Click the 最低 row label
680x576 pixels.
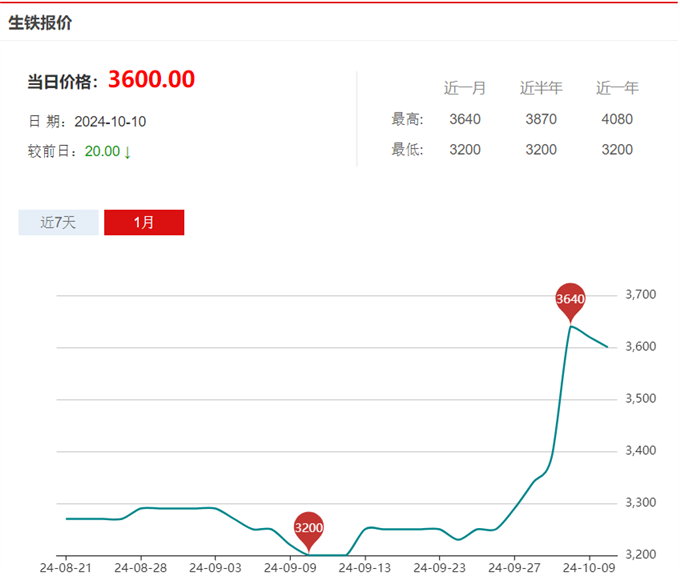pos(407,150)
